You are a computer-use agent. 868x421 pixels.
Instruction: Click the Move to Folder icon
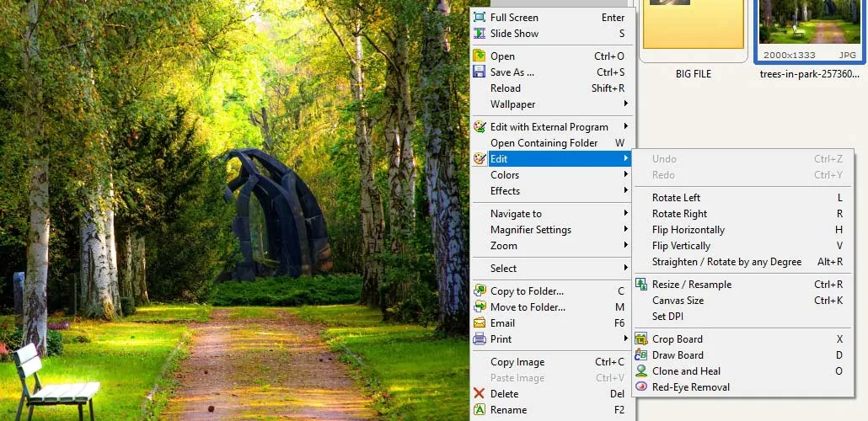(x=479, y=307)
